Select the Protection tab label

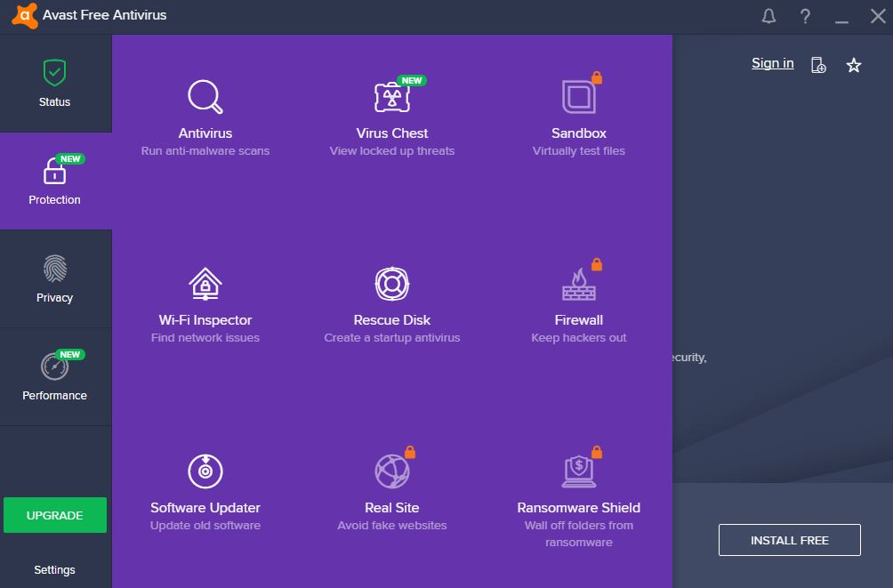tap(54, 200)
